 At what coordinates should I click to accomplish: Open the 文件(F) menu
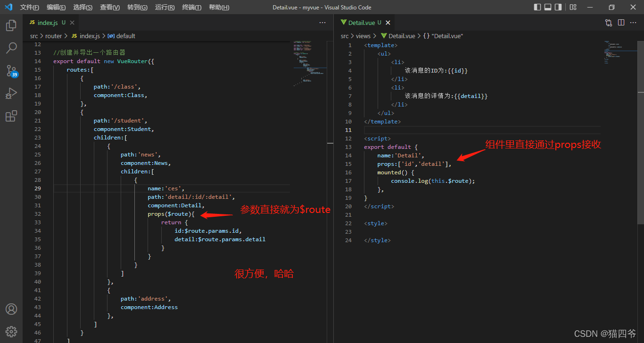(x=30, y=7)
